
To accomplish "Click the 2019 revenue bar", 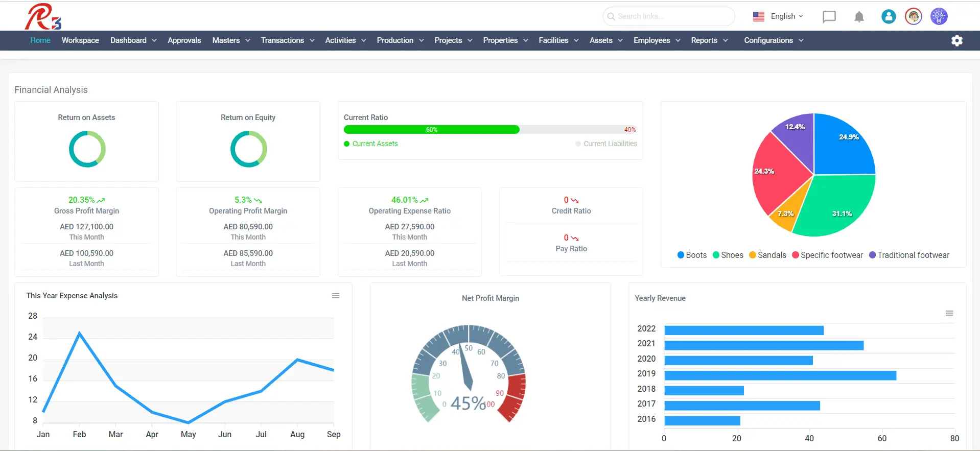I will [780, 375].
